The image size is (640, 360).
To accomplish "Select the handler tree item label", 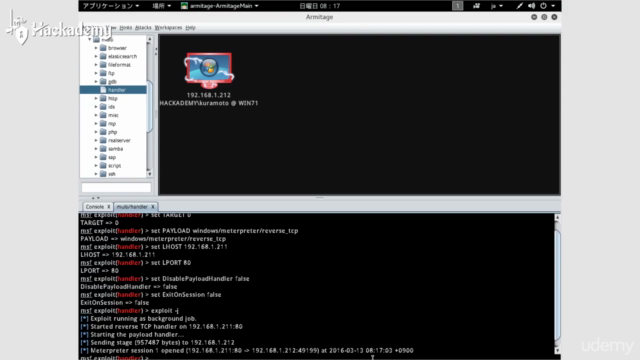I will (x=117, y=90).
